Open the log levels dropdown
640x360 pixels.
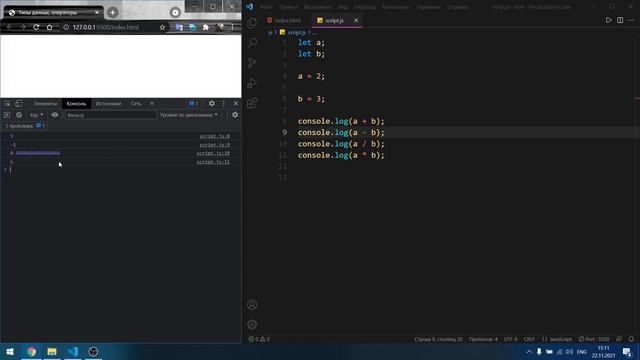tap(189, 115)
